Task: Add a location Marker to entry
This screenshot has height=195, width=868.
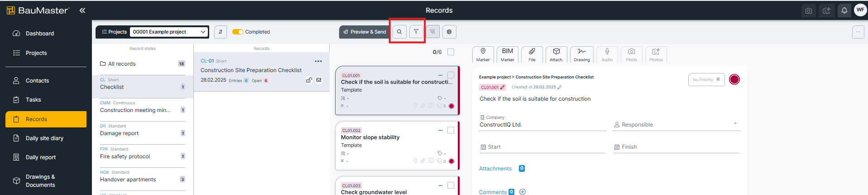Action: pos(483,54)
